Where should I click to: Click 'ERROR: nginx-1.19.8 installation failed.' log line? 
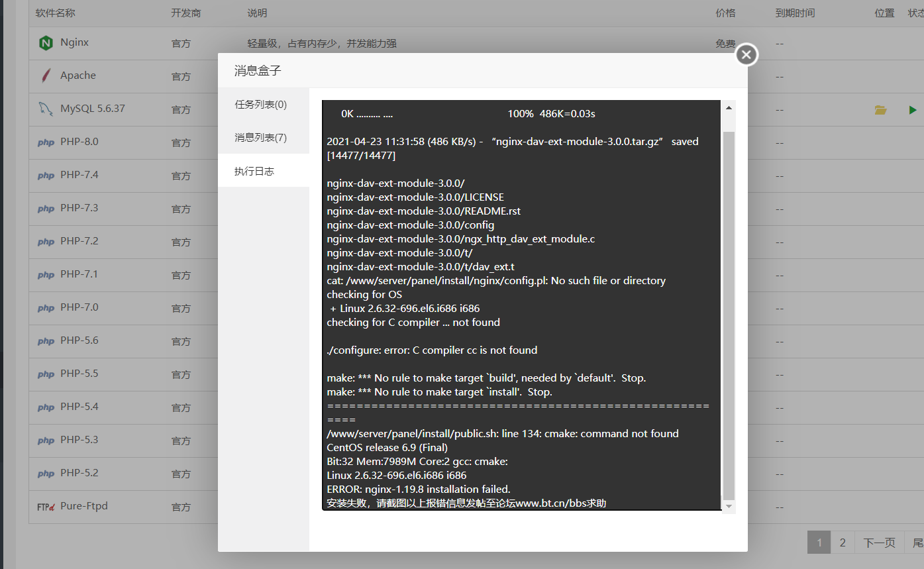click(419, 490)
